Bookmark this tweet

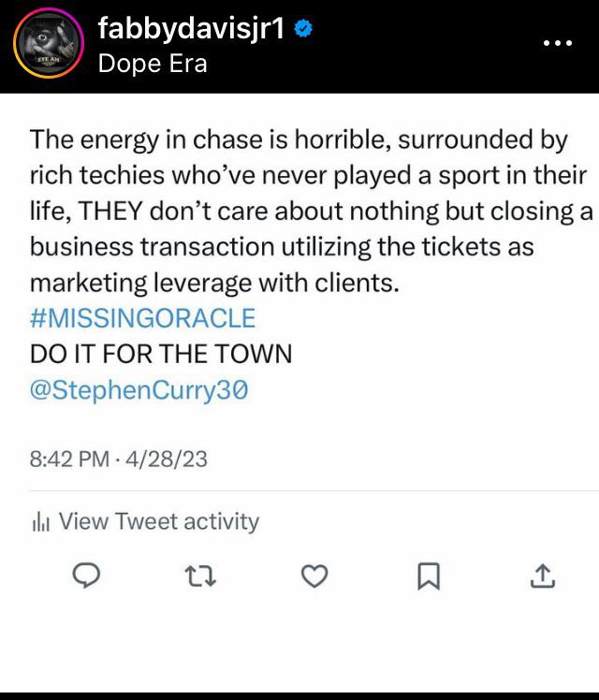click(428, 577)
